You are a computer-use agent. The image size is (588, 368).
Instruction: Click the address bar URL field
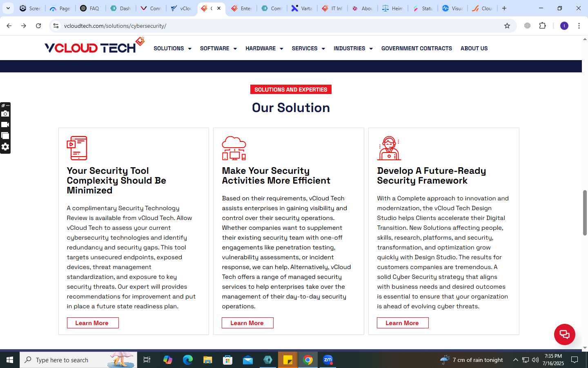(282, 26)
